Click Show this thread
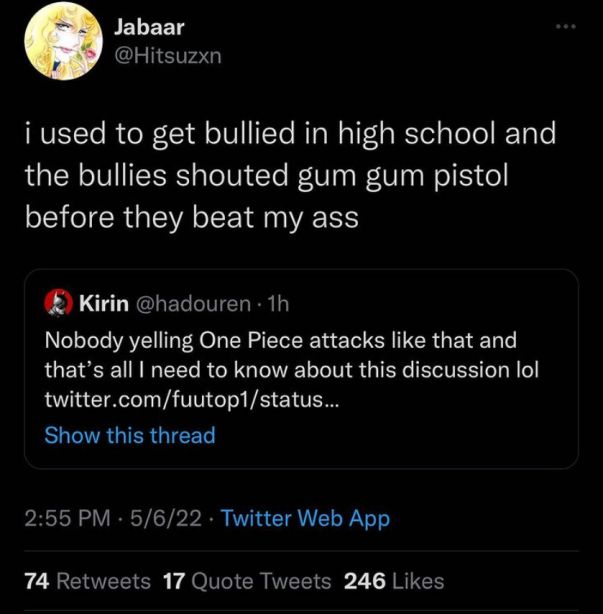 point(130,435)
